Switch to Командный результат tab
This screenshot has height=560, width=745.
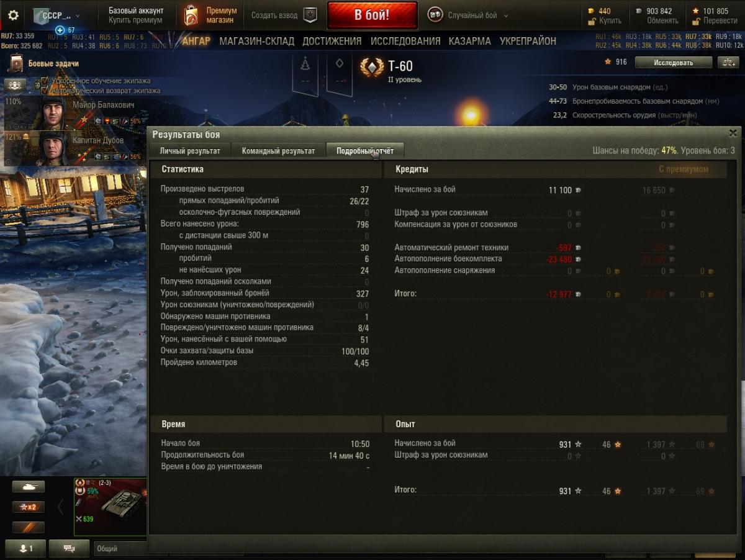(278, 151)
